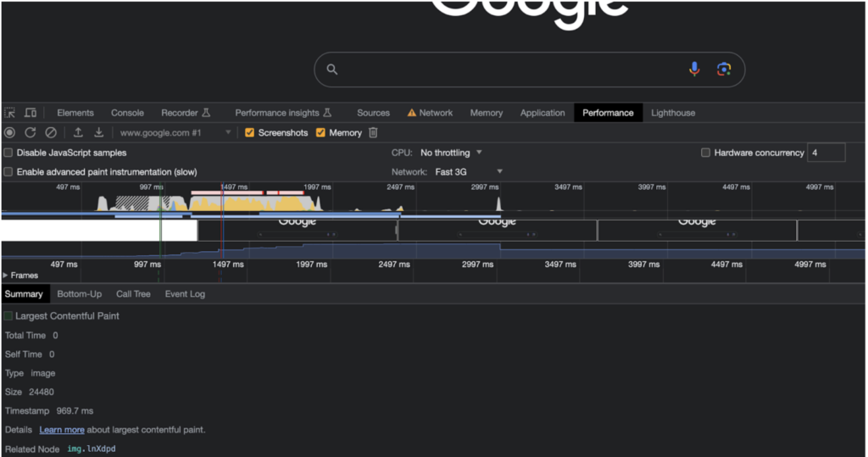Enable advanced paint instrumentation checkbox

(x=8, y=172)
